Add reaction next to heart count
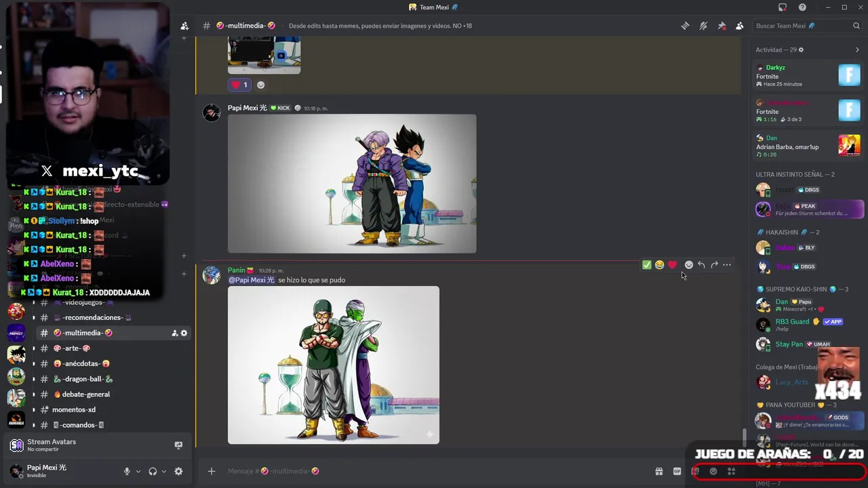The image size is (868, 488). (x=260, y=85)
